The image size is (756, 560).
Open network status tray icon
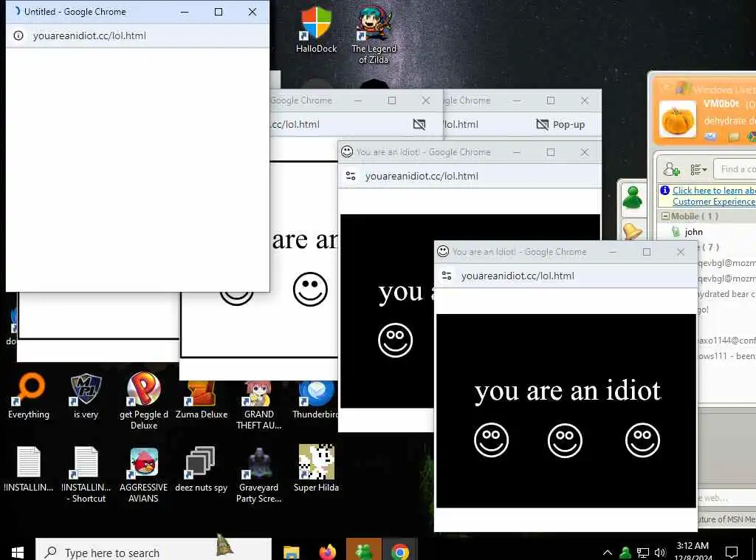(642, 553)
